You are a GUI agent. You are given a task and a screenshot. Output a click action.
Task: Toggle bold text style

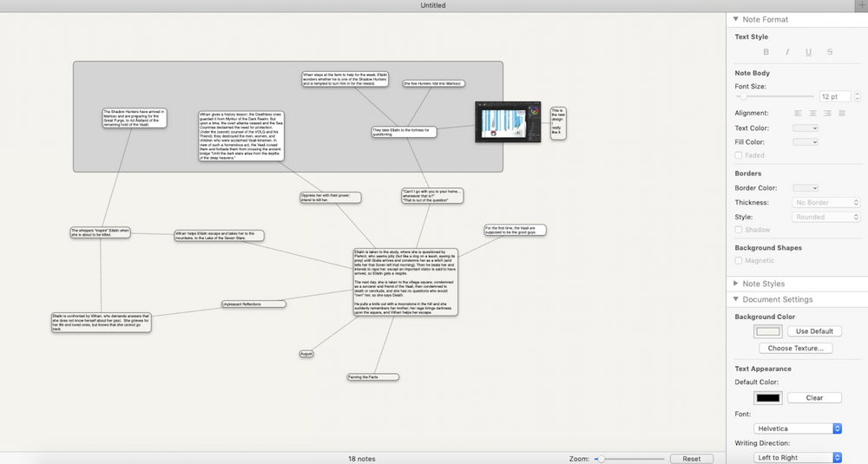pos(766,52)
